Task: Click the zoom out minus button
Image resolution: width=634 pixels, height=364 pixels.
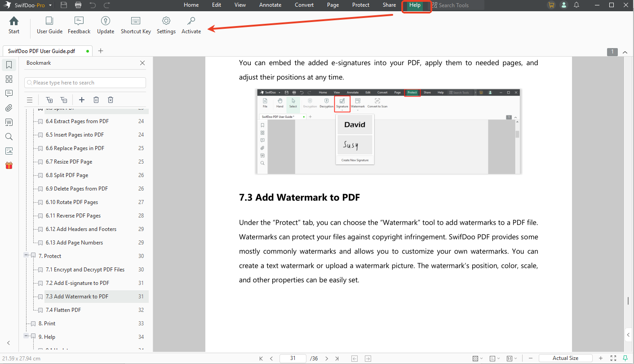Action: pos(531,358)
